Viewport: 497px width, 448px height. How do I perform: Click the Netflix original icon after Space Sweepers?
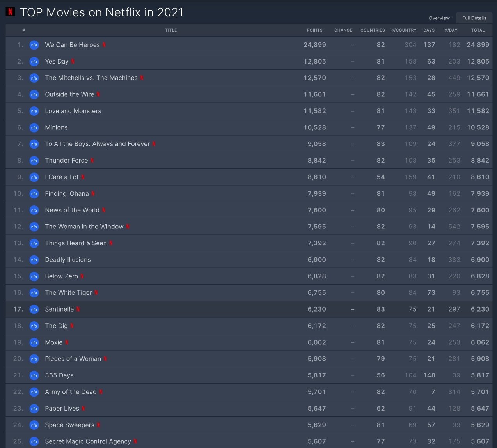99,425
